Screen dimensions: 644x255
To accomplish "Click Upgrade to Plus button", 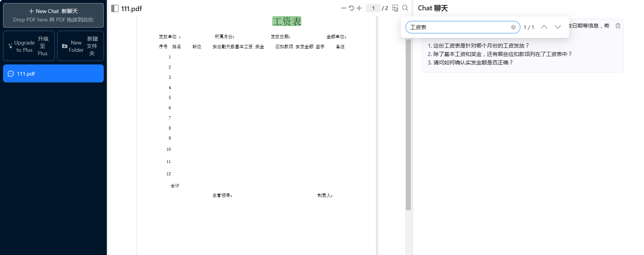I will coord(29,46).
